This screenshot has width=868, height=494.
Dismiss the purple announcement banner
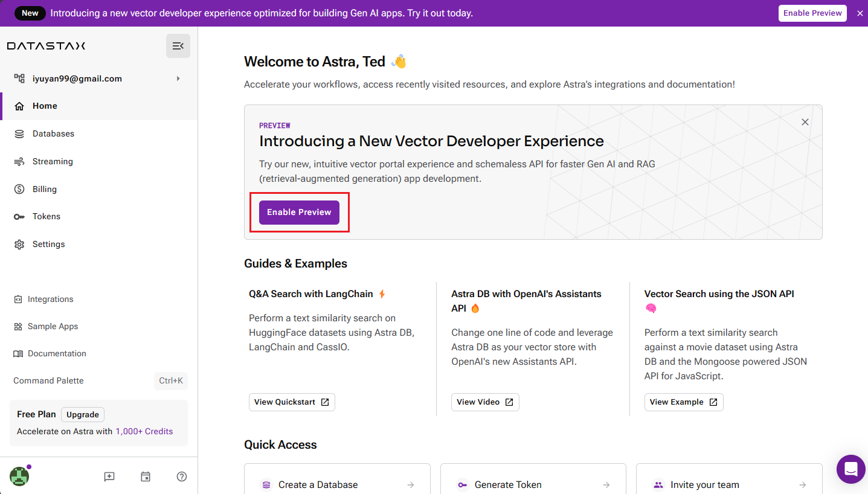pyautogui.click(x=860, y=13)
